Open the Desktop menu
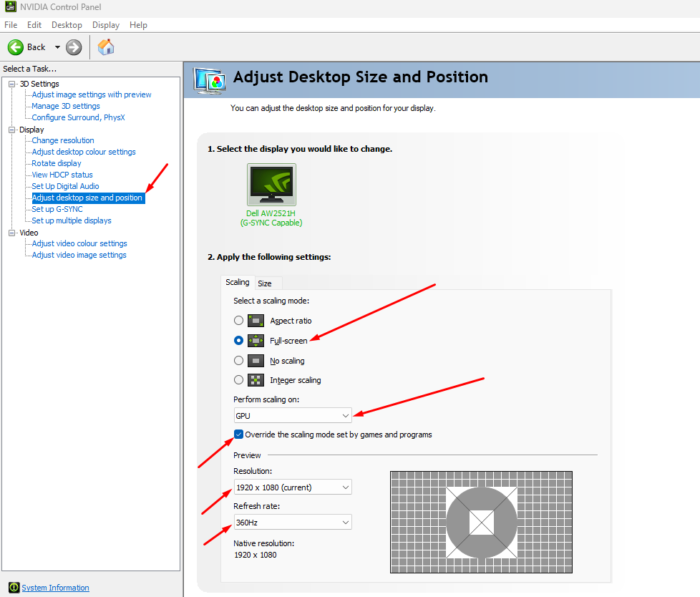The image size is (700, 597). point(67,25)
